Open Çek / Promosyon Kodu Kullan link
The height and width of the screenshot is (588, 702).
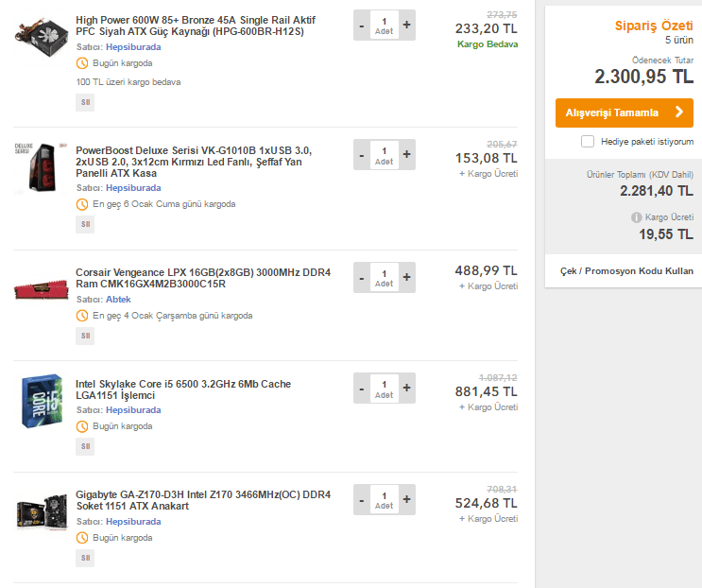627,271
